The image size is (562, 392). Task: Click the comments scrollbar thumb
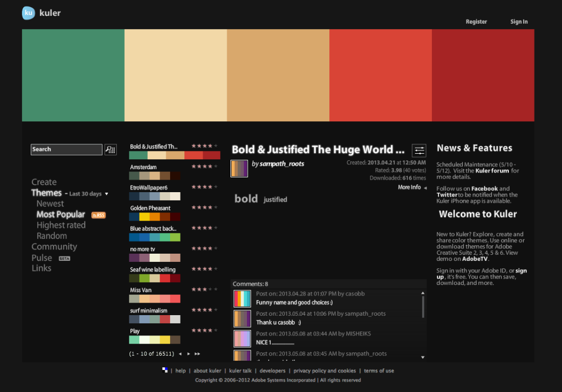tap(423, 307)
